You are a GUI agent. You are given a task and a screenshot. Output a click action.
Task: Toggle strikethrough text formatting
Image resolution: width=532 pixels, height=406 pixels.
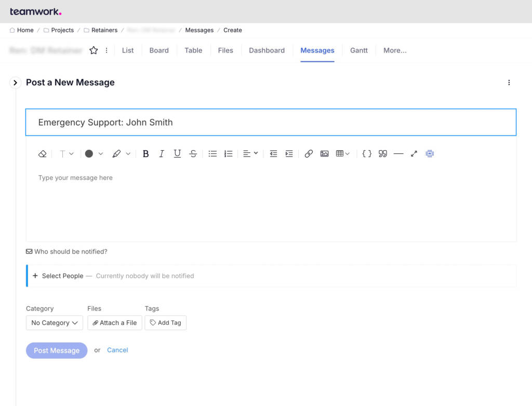tap(193, 154)
